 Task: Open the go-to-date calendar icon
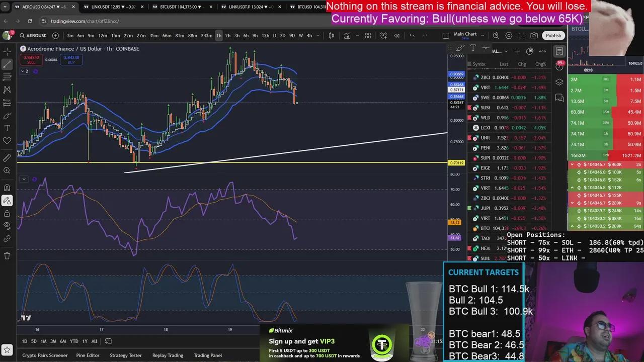108,341
